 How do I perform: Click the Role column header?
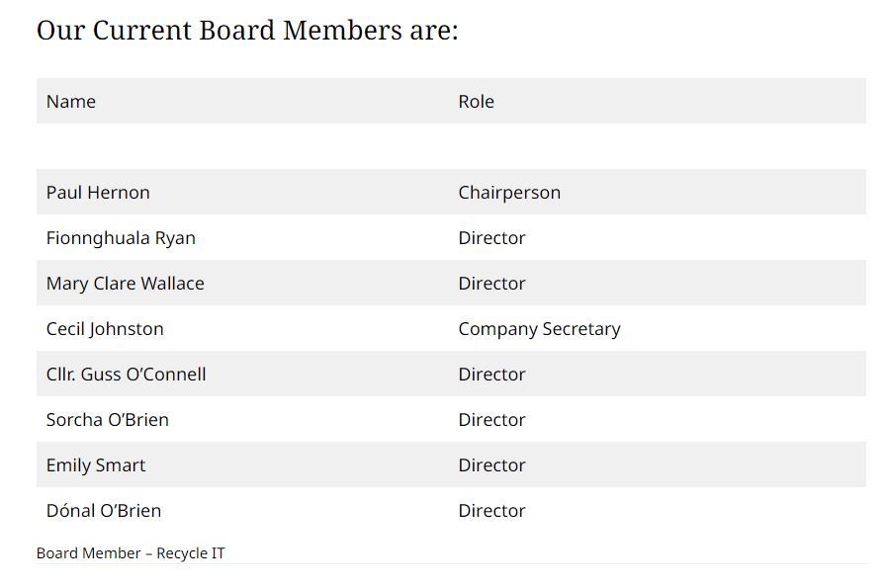pos(476,102)
